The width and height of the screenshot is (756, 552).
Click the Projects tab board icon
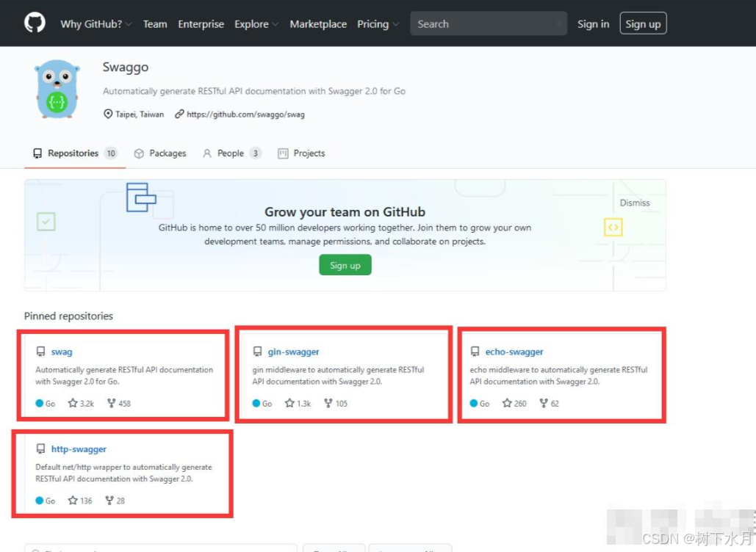(283, 153)
